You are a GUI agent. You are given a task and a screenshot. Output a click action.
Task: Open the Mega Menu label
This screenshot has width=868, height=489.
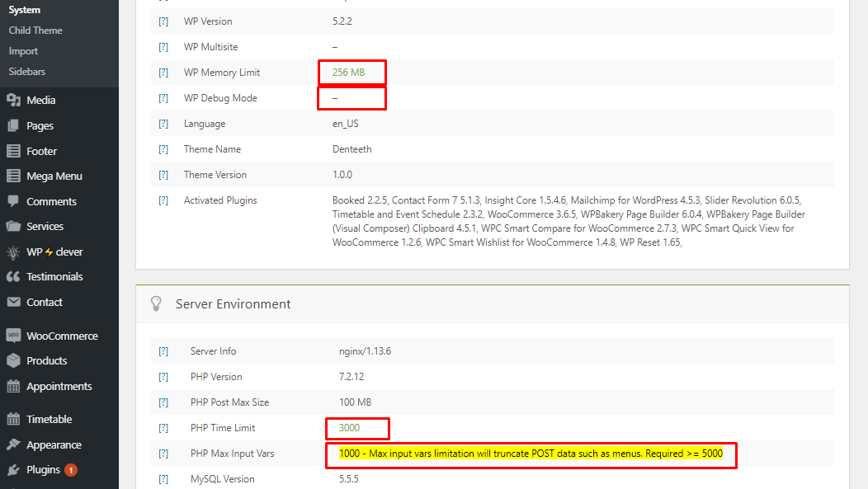point(54,176)
